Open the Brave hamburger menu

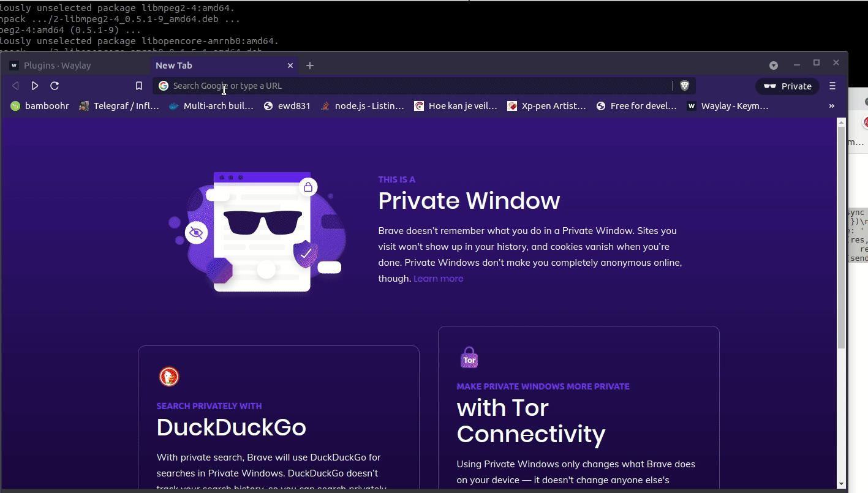click(x=832, y=86)
